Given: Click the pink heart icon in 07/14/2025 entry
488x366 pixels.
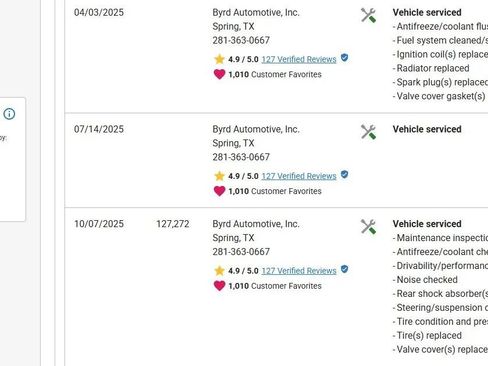Looking at the screenshot, I should [x=219, y=191].
